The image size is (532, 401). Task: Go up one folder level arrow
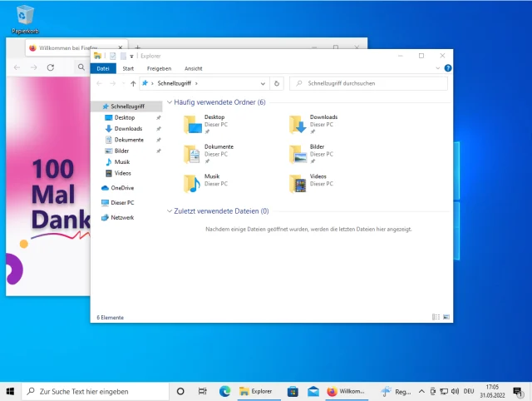pos(133,83)
